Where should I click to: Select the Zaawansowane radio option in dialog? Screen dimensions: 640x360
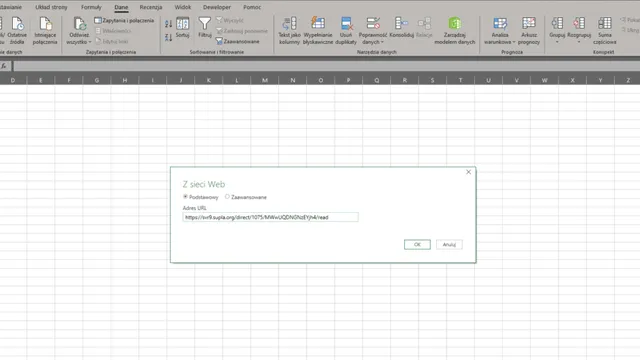click(227, 197)
